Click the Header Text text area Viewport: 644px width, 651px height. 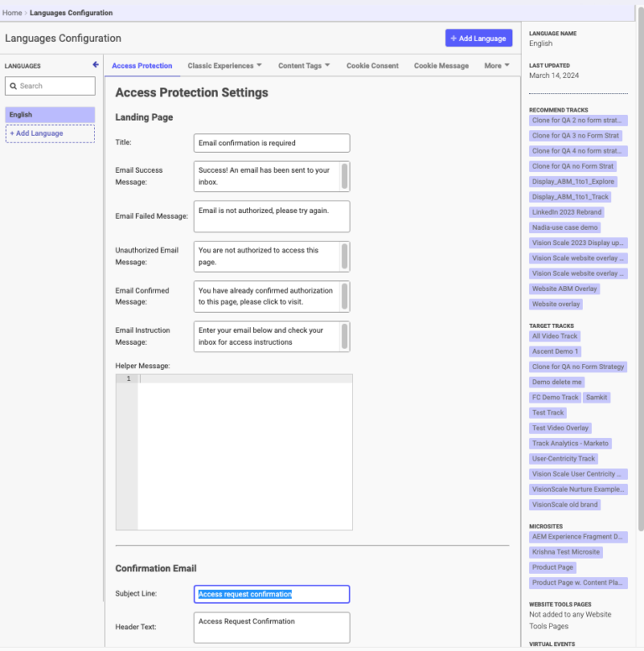272,628
